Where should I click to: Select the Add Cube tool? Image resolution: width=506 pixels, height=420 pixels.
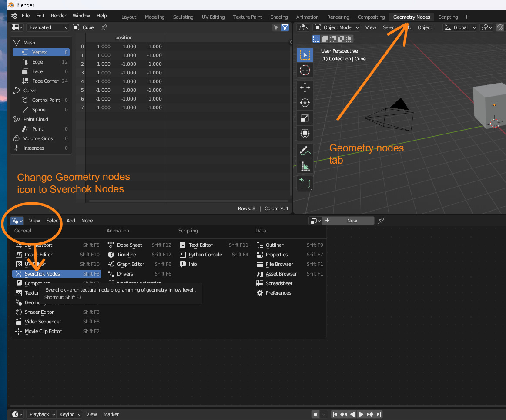coord(305,183)
